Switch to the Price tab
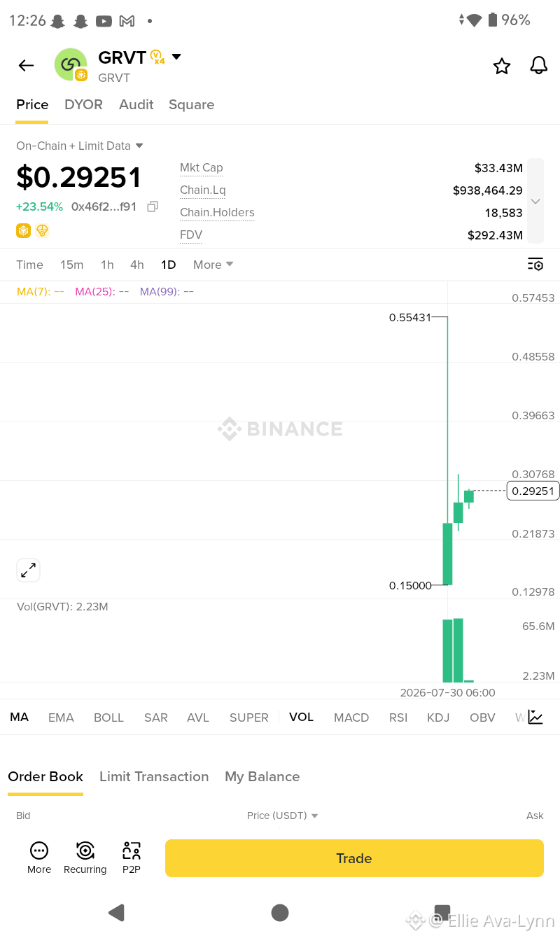Viewport: 560px width, 938px height. click(x=32, y=105)
